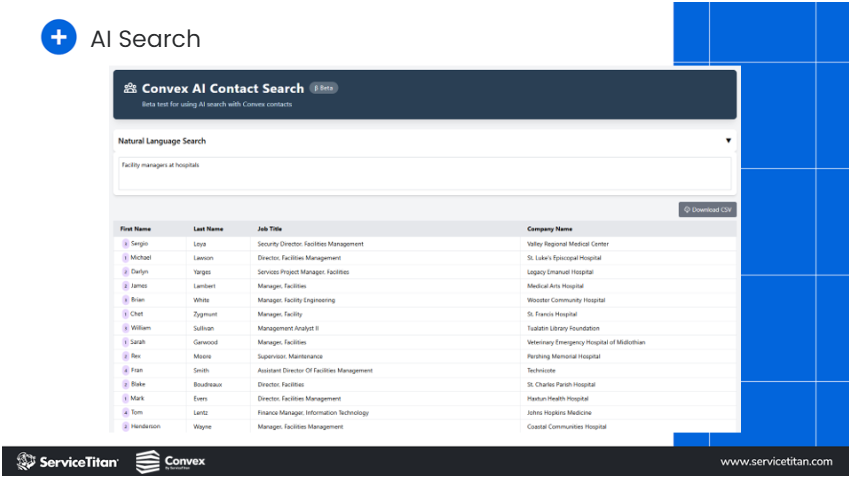Click the ServiceTitan logo in footer

click(x=67, y=462)
